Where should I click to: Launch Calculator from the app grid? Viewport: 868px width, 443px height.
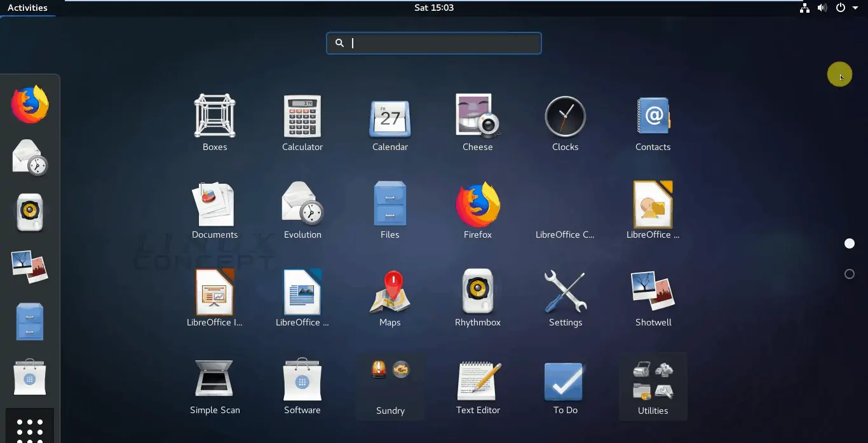tap(302, 123)
